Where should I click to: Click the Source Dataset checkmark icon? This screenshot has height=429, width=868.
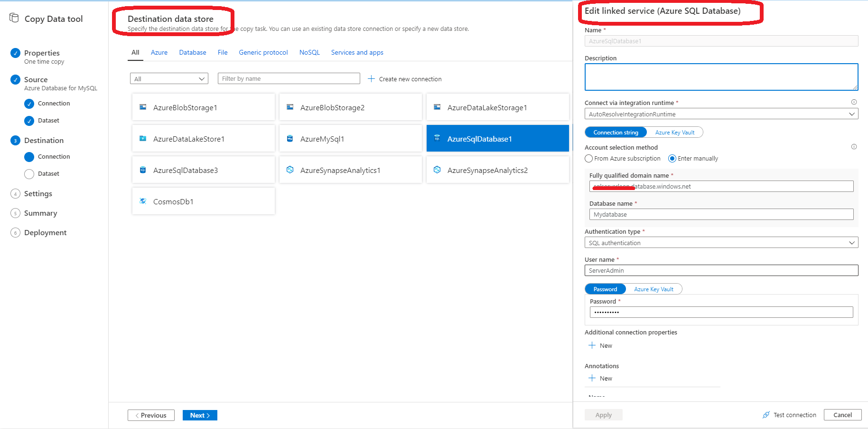tap(29, 121)
